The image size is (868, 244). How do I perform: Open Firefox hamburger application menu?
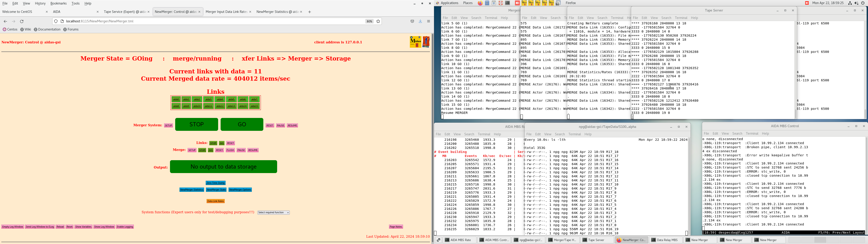tap(428, 21)
